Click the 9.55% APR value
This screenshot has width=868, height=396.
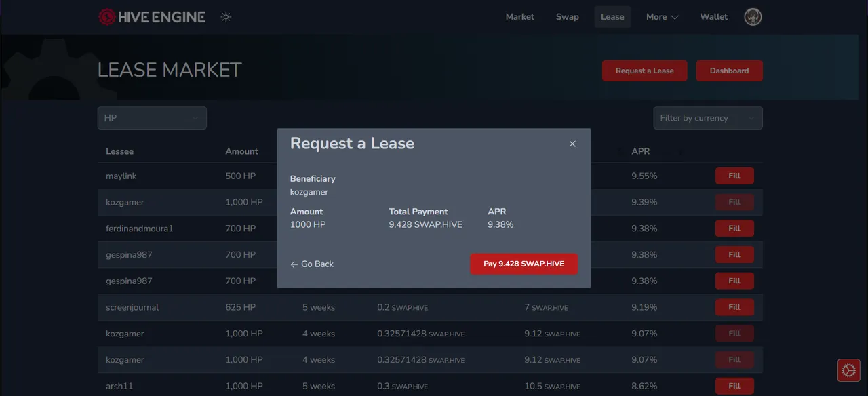(644, 176)
